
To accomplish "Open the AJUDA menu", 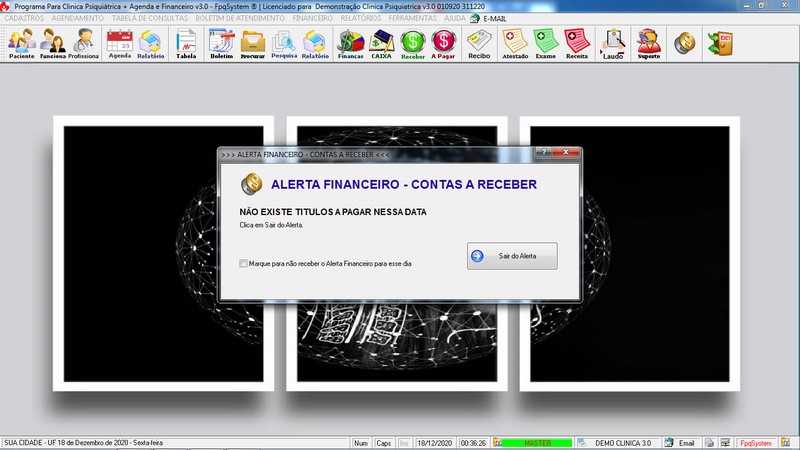I will coord(455,18).
